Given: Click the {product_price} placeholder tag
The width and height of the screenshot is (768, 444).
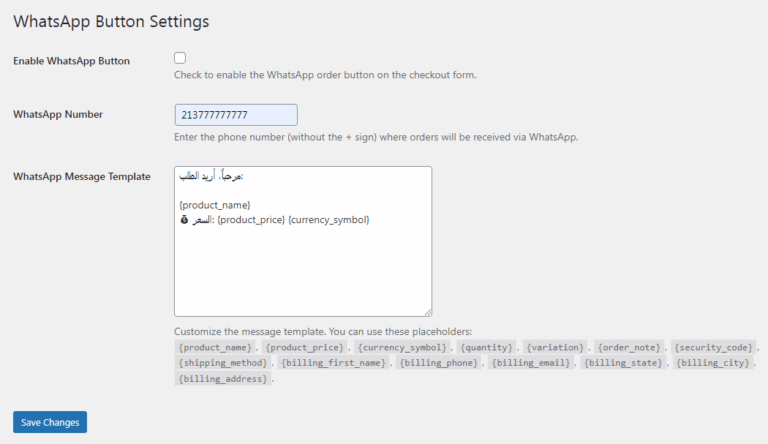Looking at the screenshot, I should point(305,347).
